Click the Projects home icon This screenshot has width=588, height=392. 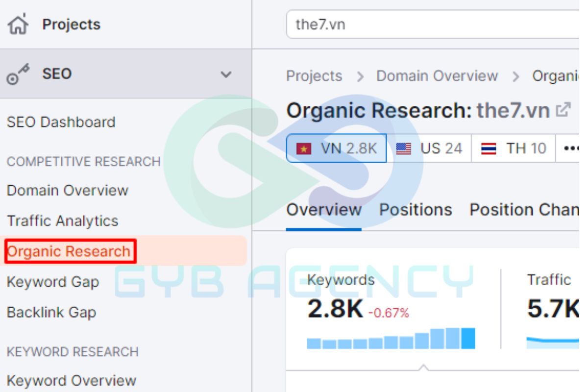[x=18, y=24]
